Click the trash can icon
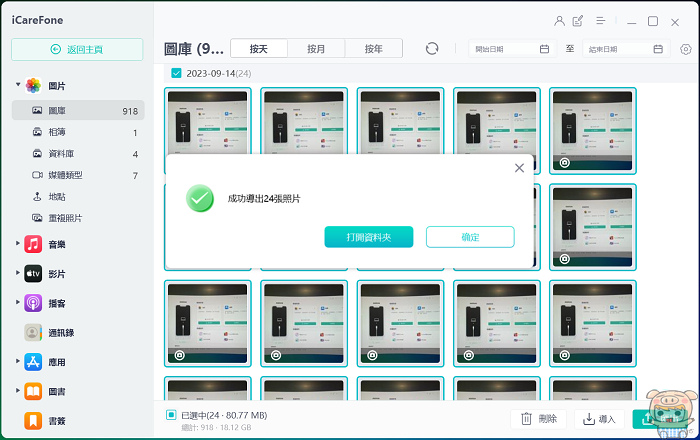Viewport: 700px width, 440px height. click(x=526, y=419)
